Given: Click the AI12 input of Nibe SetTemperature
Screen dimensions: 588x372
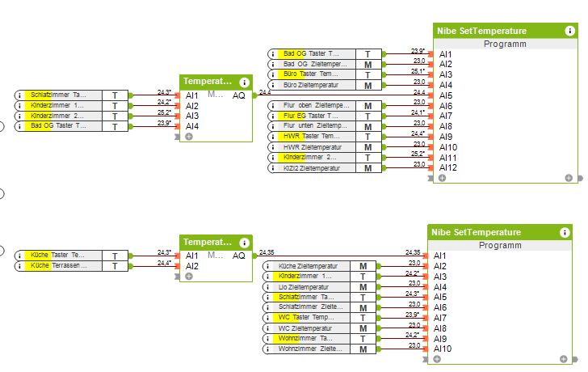Looking at the screenshot, I should coord(448,167).
